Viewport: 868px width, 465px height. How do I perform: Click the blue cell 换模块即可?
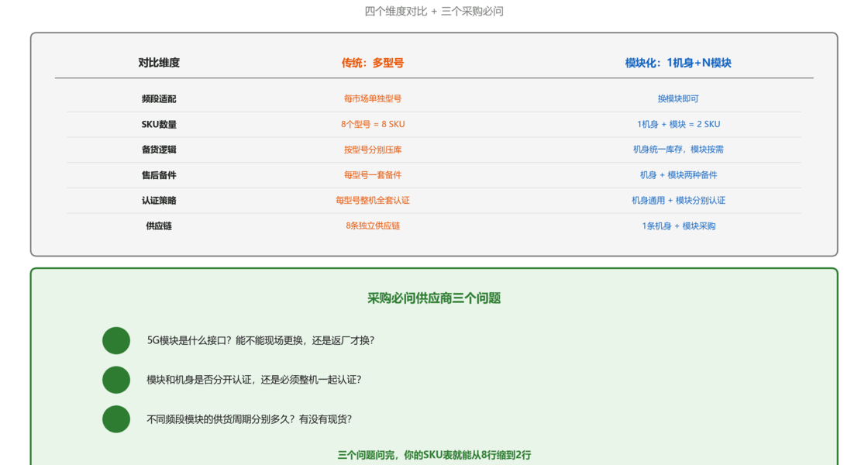click(x=678, y=99)
